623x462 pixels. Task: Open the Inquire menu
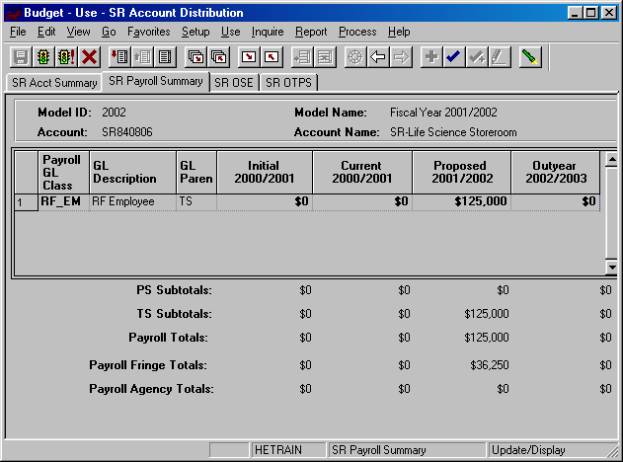(268, 32)
